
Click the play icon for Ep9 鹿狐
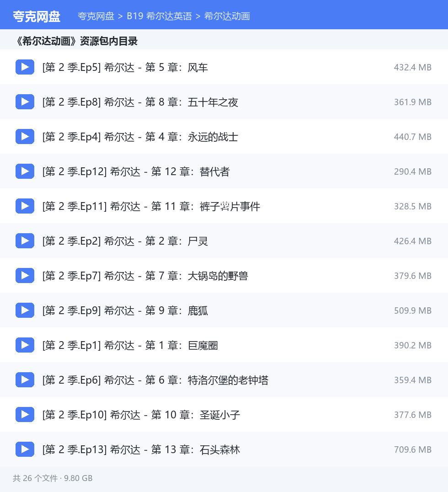(x=25, y=310)
